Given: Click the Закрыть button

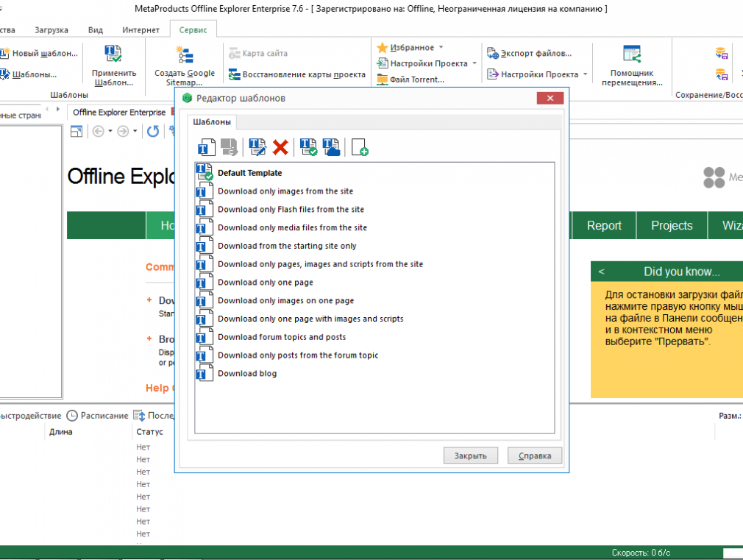Looking at the screenshot, I should pyautogui.click(x=471, y=456).
